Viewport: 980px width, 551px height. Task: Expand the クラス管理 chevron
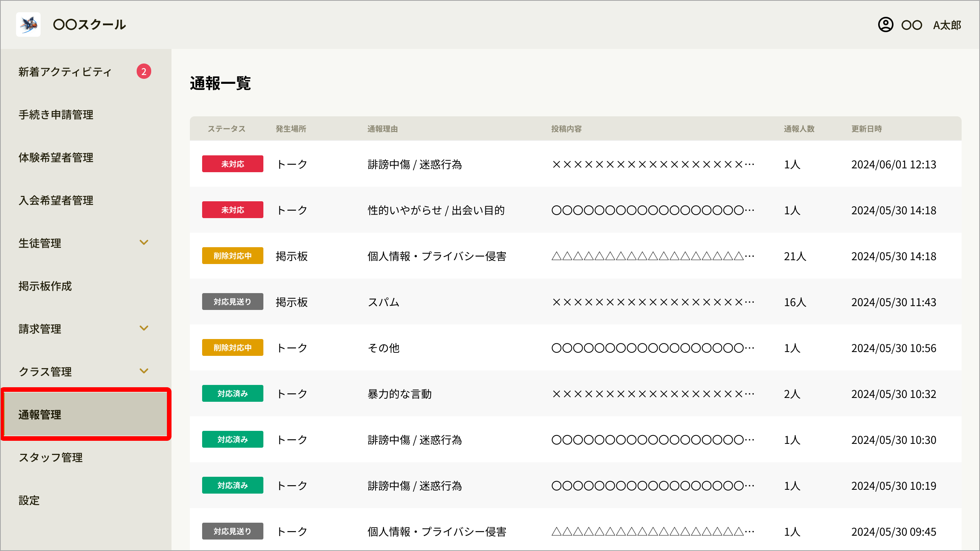(x=144, y=371)
